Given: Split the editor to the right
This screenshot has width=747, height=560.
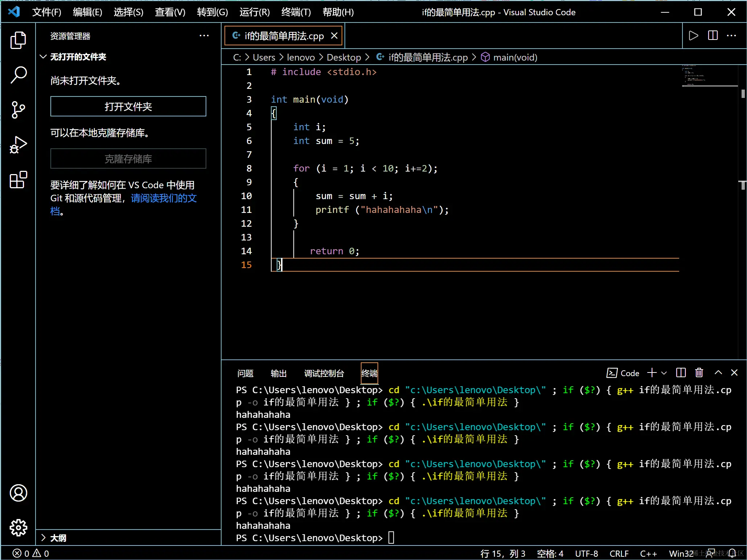Looking at the screenshot, I should point(713,36).
